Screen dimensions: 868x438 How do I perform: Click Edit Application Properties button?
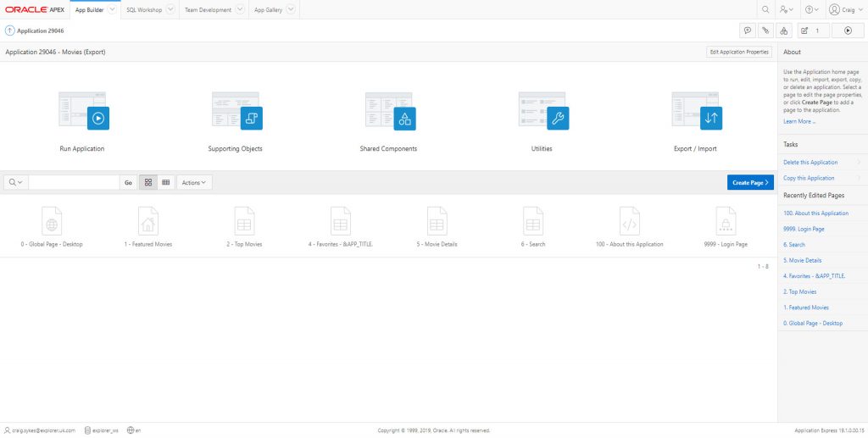point(739,52)
